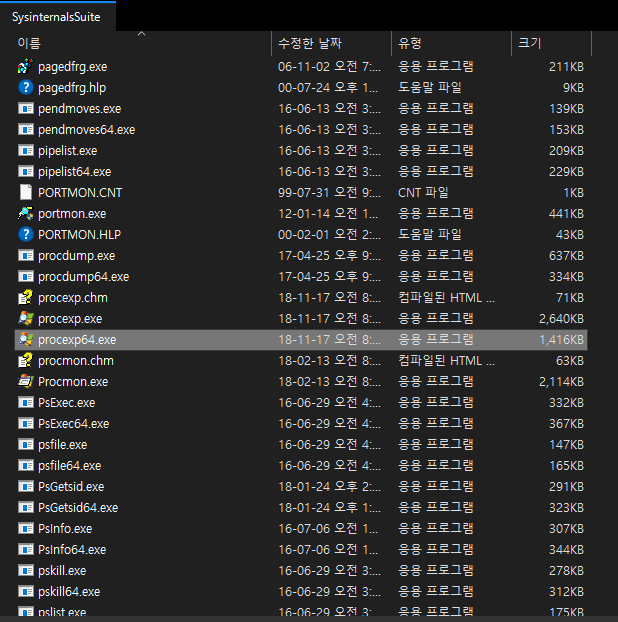Select the file name psfile64.exe
Viewport: 618px width, 622px height.
[69, 466]
